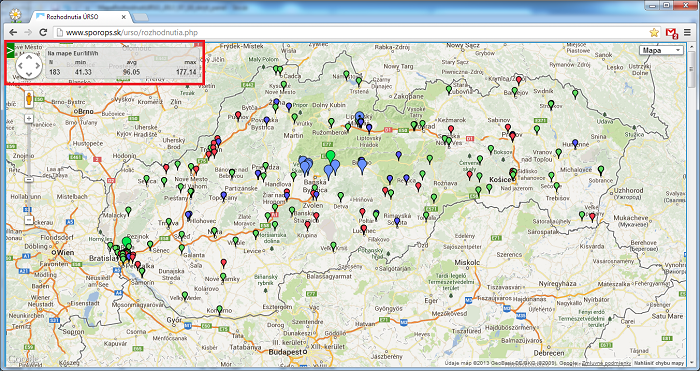Open a new tab button

[x=140, y=17]
